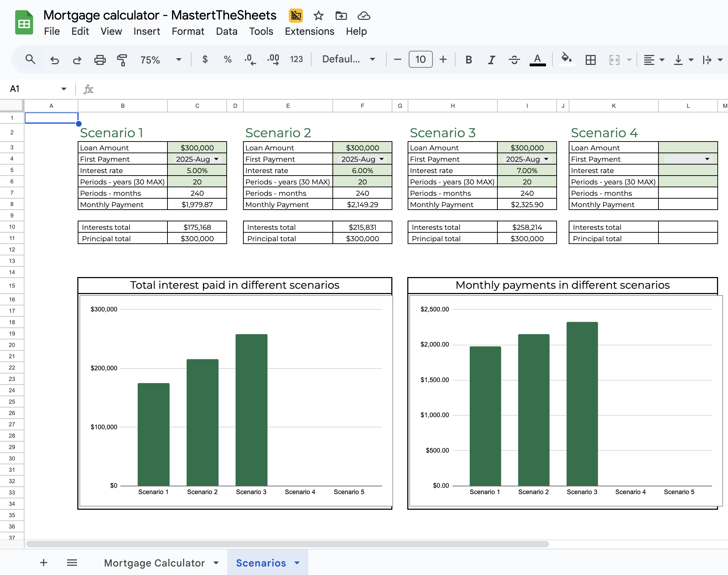Click the search menus magnifier icon
728x575 pixels.
(31, 60)
